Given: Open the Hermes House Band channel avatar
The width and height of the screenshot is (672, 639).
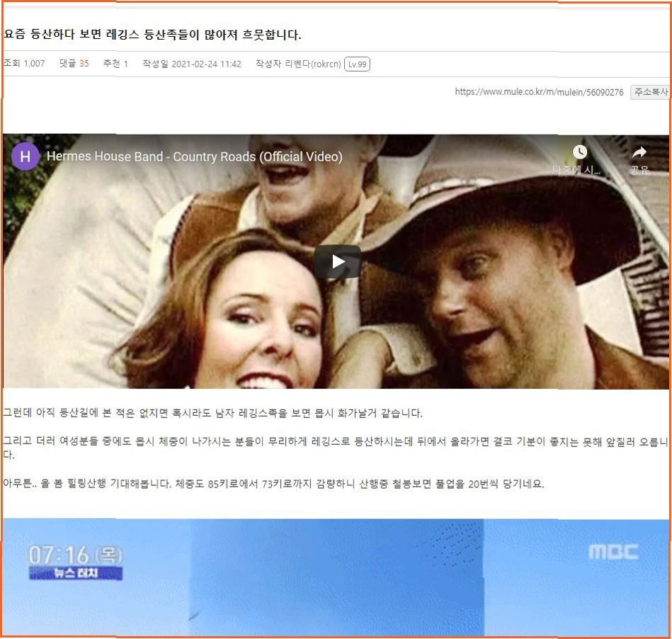Looking at the screenshot, I should point(25,157).
